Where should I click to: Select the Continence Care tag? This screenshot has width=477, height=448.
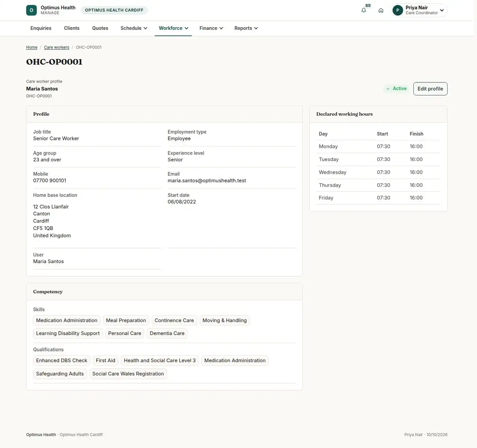coord(174,320)
